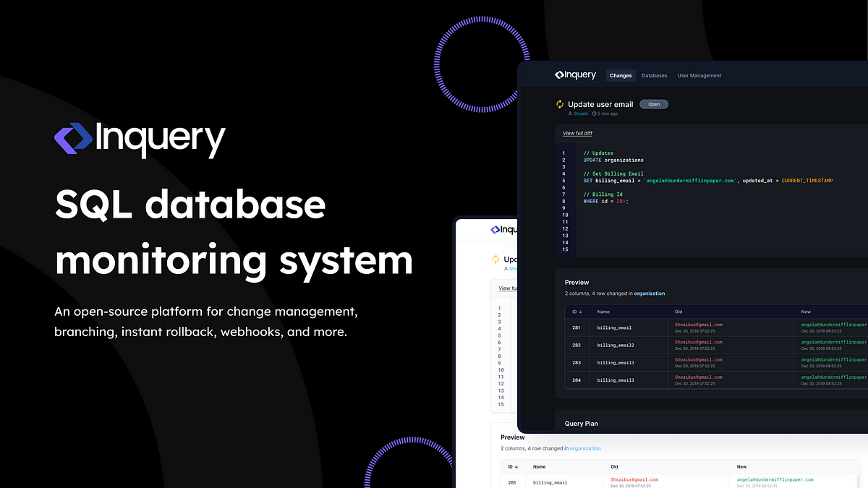Click billing_email cell in light window row 281
Image resolution: width=868 pixels, height=488 pixels.
click(x=550, y=482)
